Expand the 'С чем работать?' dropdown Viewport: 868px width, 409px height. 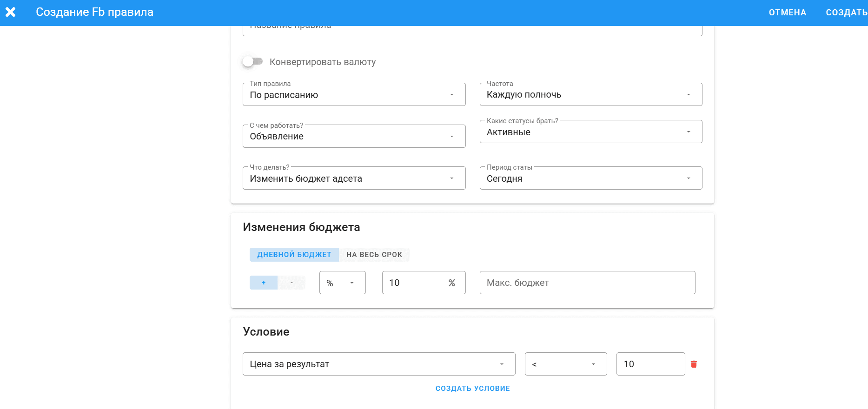tap(354, 136)
